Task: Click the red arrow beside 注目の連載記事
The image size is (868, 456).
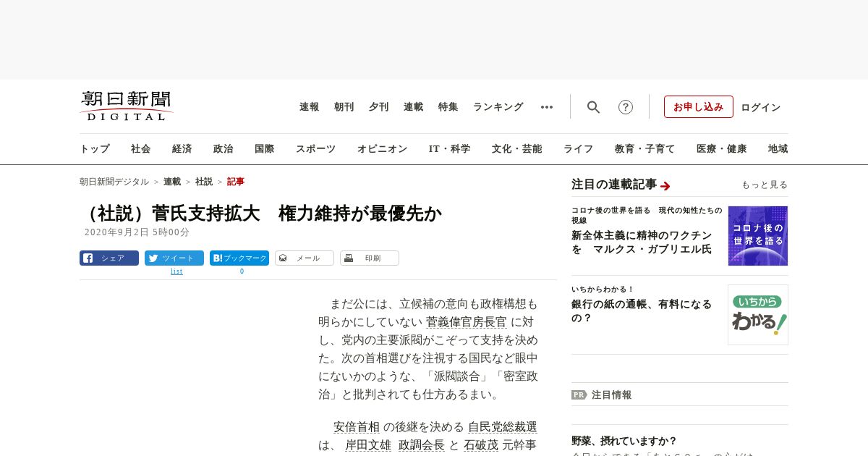Action: (665, 186)
